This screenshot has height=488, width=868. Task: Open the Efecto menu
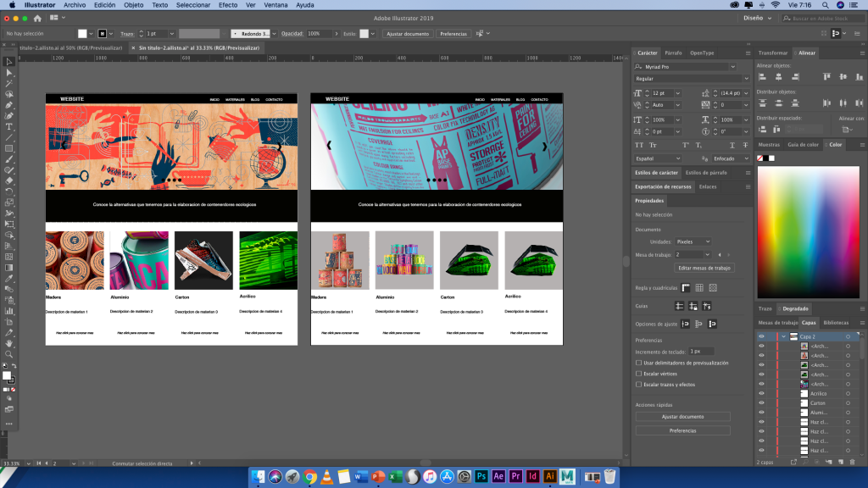pyautogui.click(x=228, y=5)
